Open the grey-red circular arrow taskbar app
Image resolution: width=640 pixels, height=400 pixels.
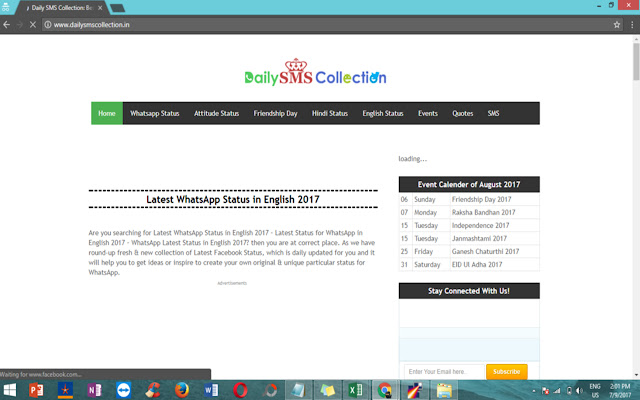point(269,390)
